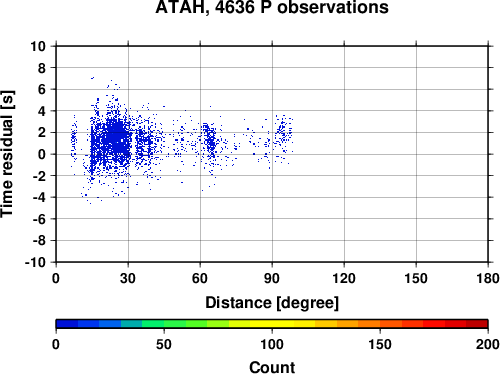
Task: Pick the dark red end of the colorbar
Action: 477,324
